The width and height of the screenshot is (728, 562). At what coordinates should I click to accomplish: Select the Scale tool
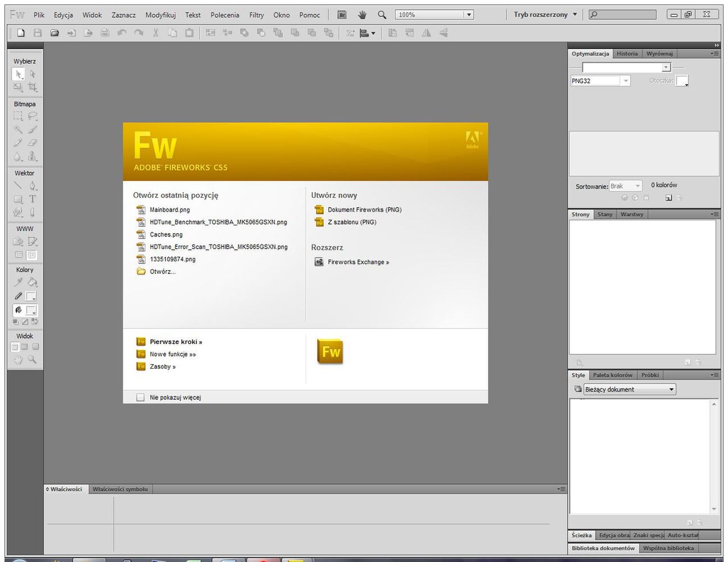(x=18, y=87)
